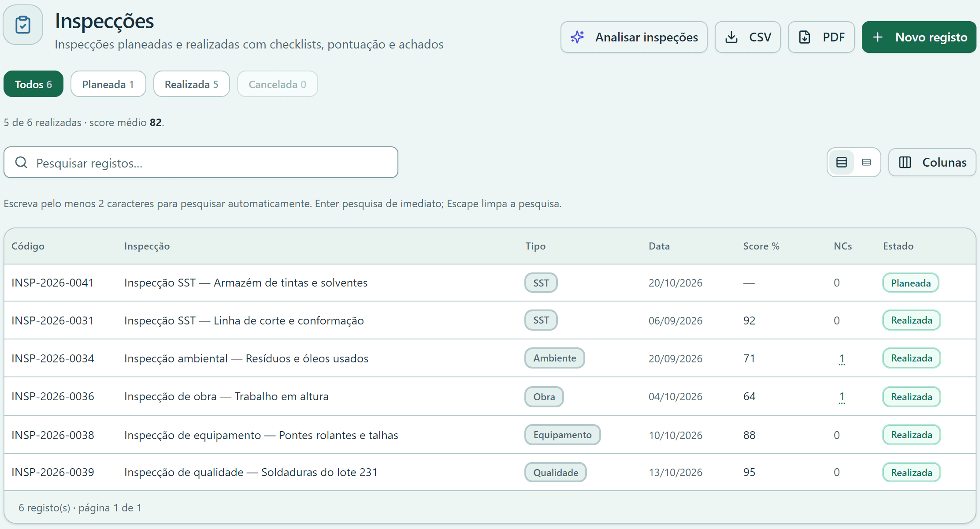Sort by Inspecção column header
Image resolution: width=980 pixels, height=529 pixels.
pos(147,246)
